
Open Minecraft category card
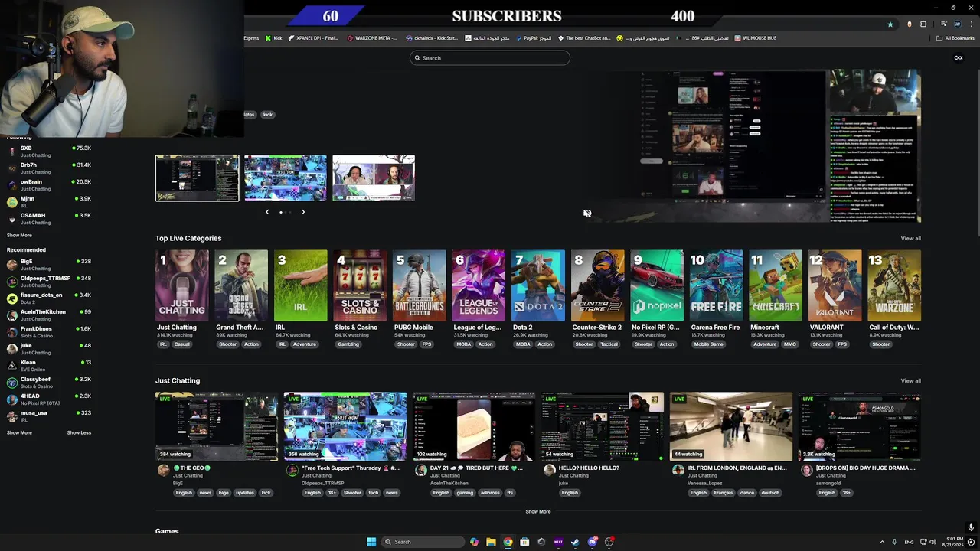click(776, 285)
